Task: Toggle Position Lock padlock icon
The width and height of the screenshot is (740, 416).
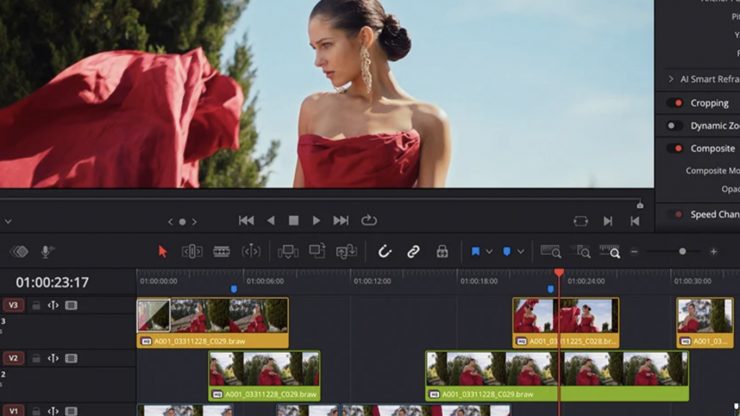Action: (442, 252)
